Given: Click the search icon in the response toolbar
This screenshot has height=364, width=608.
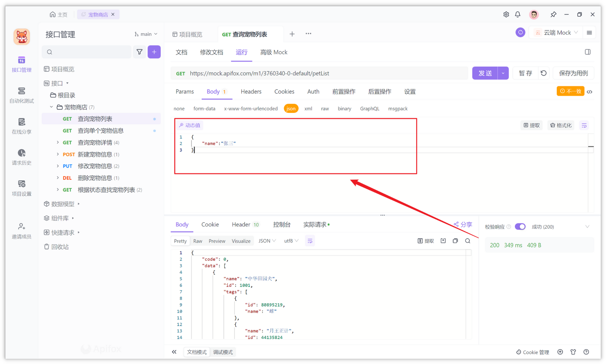Looking at the screenshot, I should click(x=467, y=241).
